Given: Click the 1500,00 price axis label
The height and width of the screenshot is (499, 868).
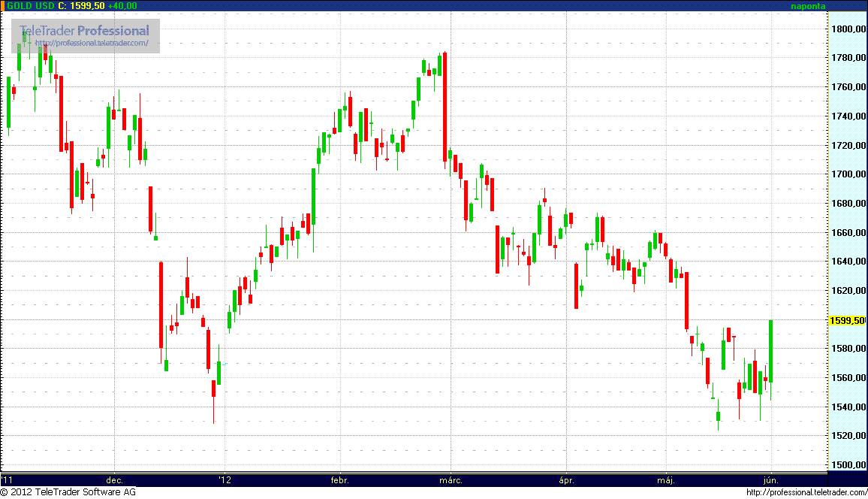Looking at the screenshot, I should click(848, 464).
